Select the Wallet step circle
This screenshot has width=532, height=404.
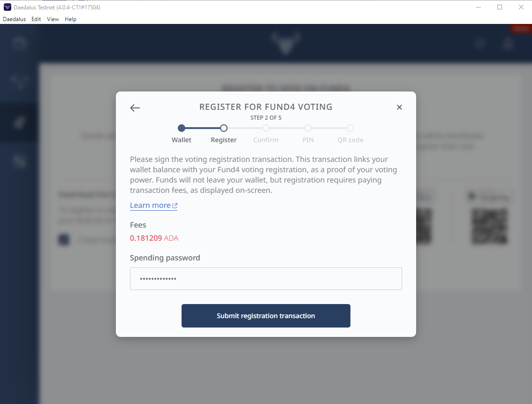(182, 128)
